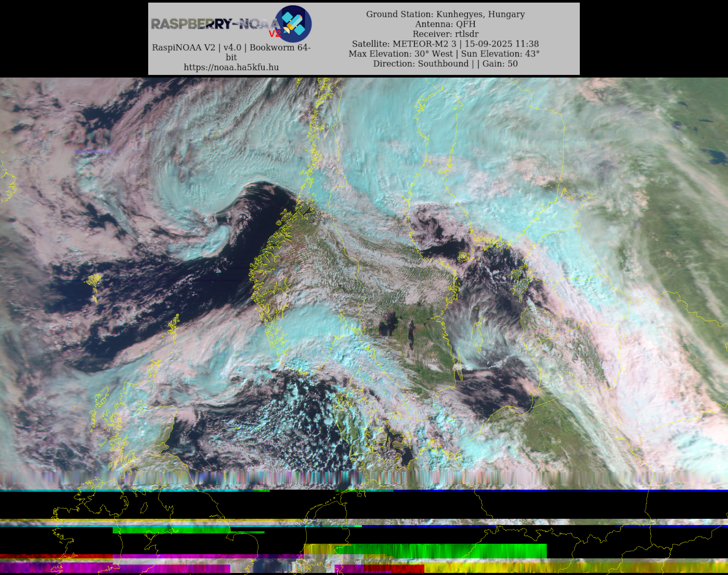Click the https://noaa.ha5kfu.hu URL text
Image resolution: width=728 pixels, height=575 pixels.
click(x=231, y=67)
